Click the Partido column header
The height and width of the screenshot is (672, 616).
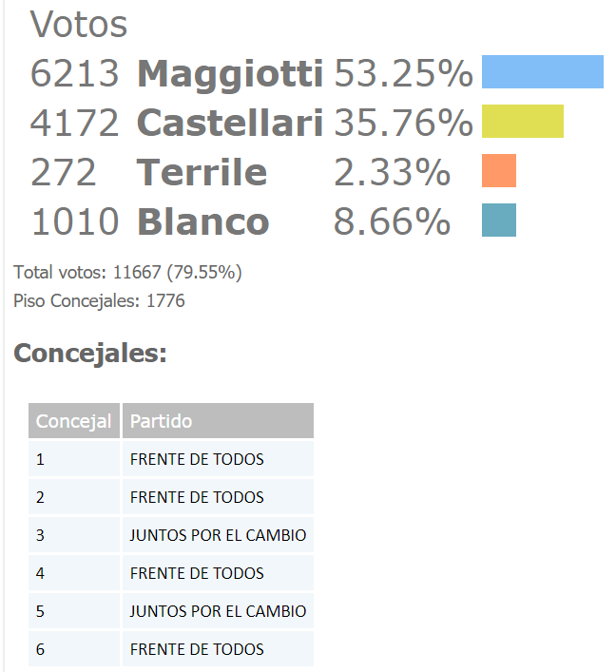tap(218, 421)
